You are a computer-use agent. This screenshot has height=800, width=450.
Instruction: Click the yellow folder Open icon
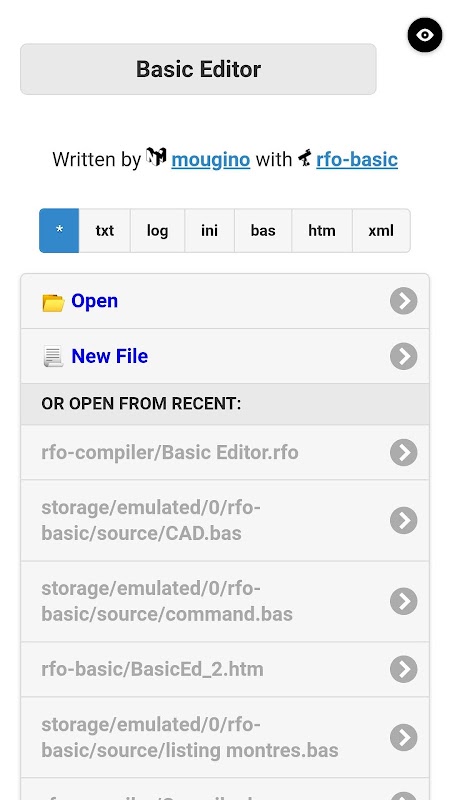coord(53,303)
